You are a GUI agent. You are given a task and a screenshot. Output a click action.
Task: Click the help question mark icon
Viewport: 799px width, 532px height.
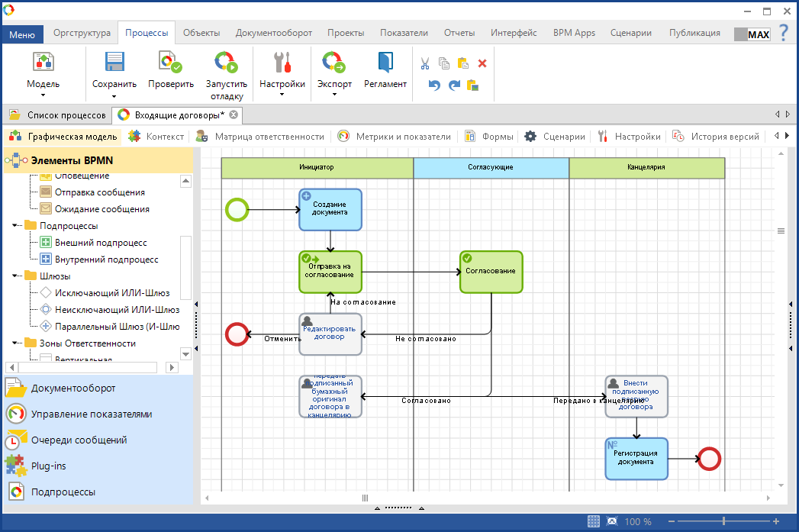click(783, 33)
